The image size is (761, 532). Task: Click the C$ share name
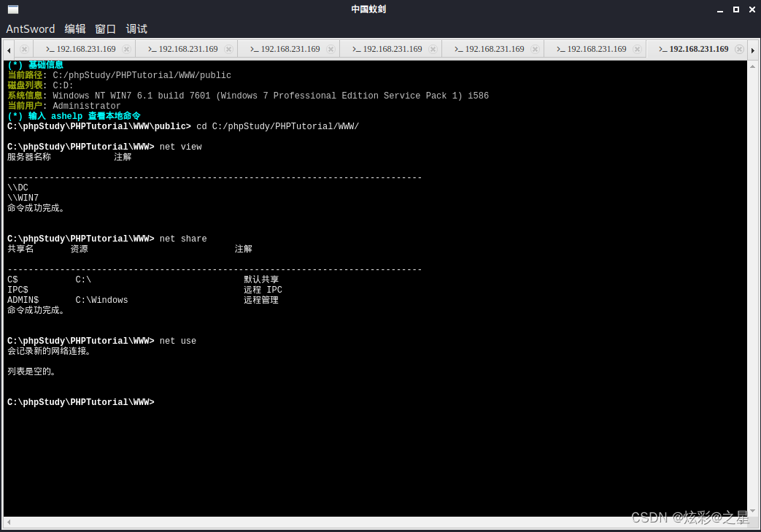pos(12,280)
